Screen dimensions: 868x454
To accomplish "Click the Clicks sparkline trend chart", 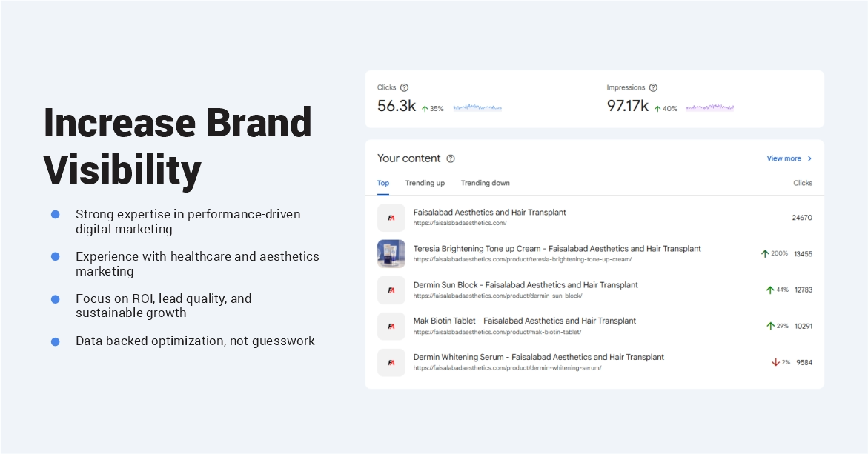I will [x=477, y=108].
